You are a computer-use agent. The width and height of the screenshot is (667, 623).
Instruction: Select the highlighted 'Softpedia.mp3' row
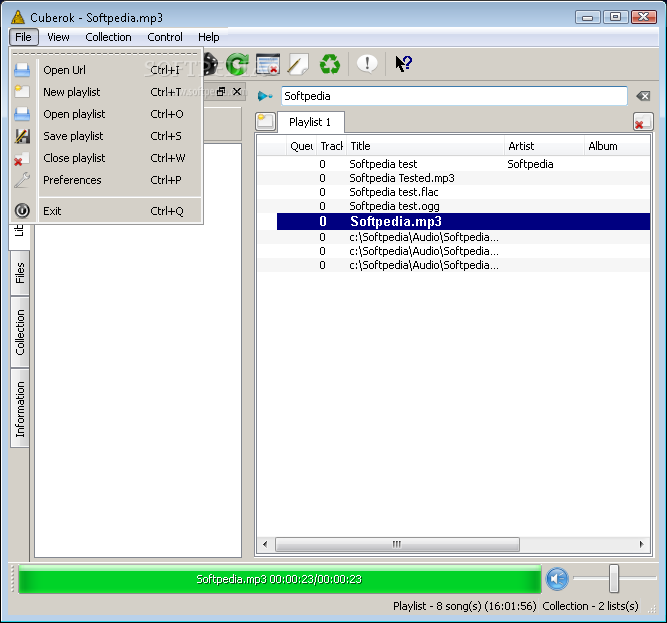coord(463,221)
